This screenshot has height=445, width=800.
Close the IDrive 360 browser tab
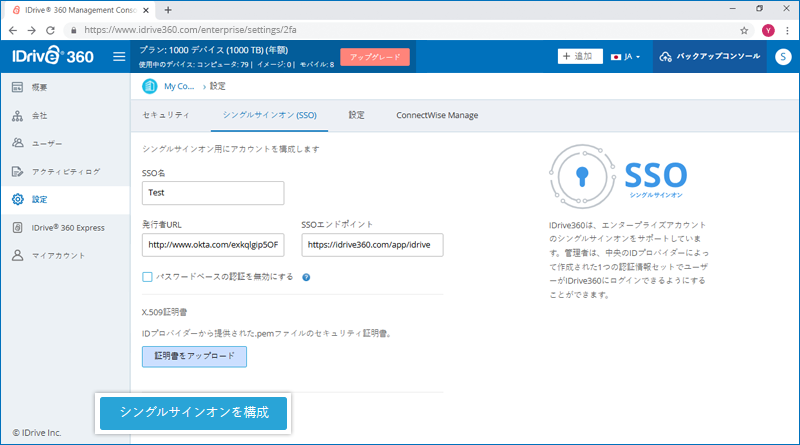pos(145,10)
